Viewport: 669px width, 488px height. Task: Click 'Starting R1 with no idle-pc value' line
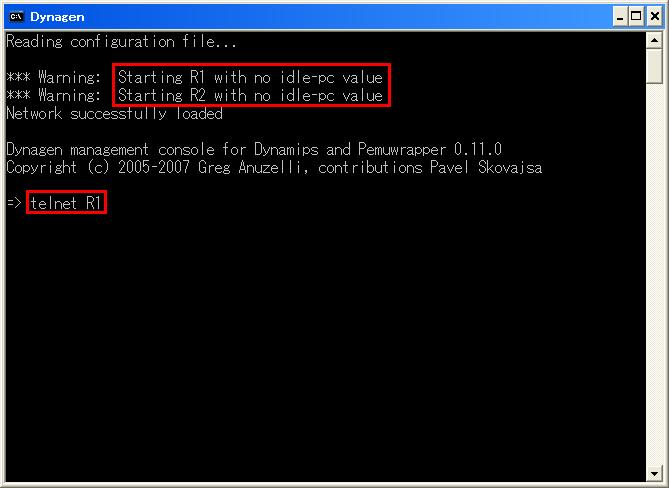pyautogui.click(x=250, y=77)
